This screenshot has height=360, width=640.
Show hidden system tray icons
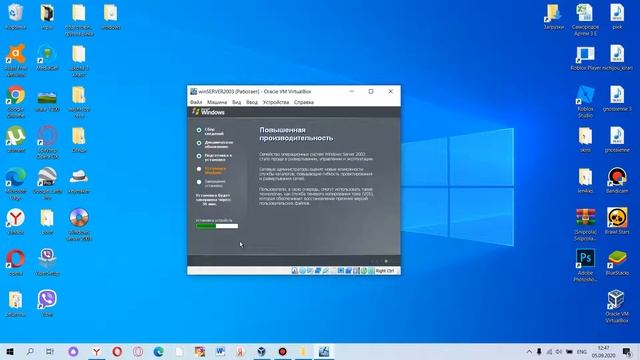coord(529,351)
